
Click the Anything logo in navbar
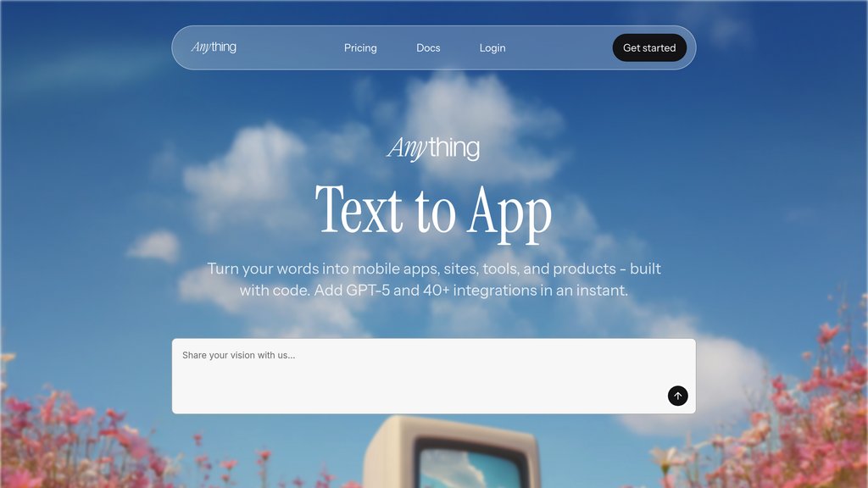214,47
